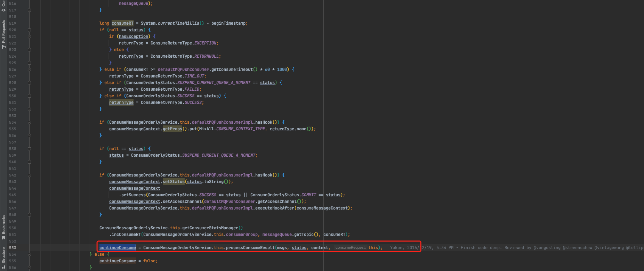Screen dimensions: 644x271
Task: Click the Bookmarks ribbon icon
Action: click(x=3, y=238)
